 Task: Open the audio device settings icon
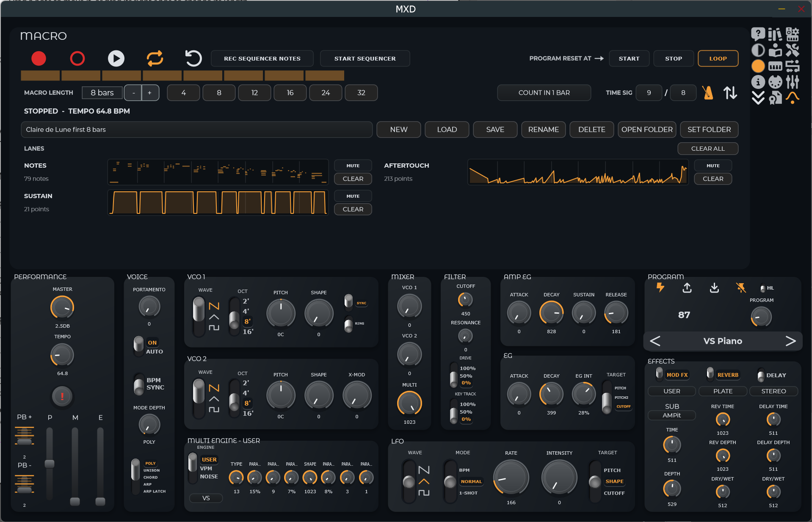point(793,34)
